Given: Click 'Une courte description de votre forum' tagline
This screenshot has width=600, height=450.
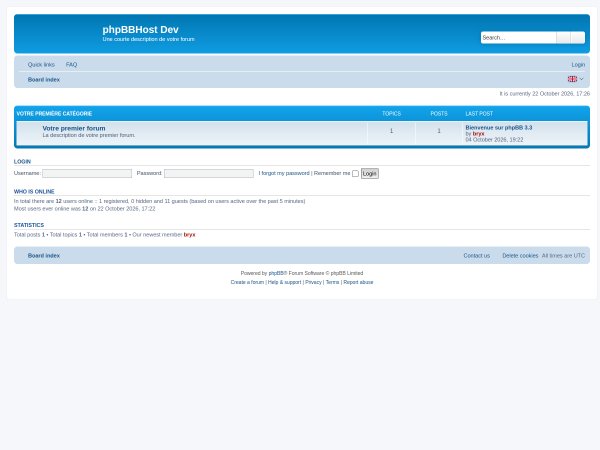Looking at the screenshot, I should coord(148,39).
